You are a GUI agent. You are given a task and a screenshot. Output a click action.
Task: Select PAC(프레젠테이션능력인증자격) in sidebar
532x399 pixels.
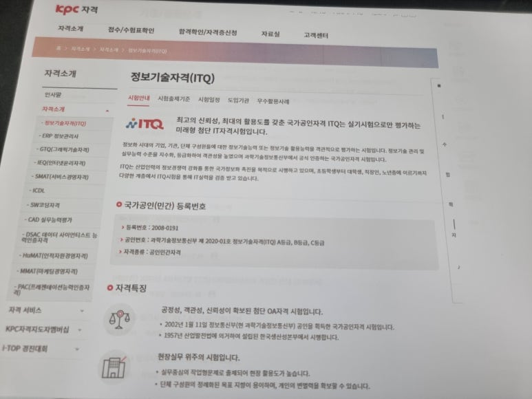pos(52,289)
